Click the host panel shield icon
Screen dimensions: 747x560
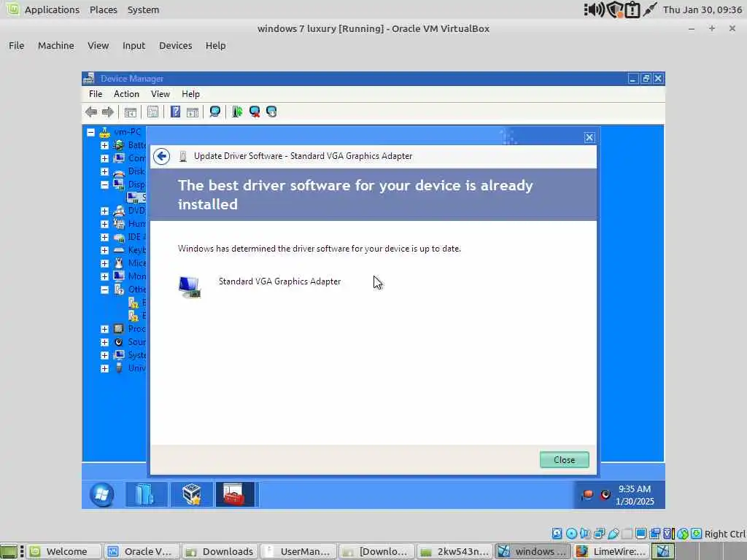614,9
